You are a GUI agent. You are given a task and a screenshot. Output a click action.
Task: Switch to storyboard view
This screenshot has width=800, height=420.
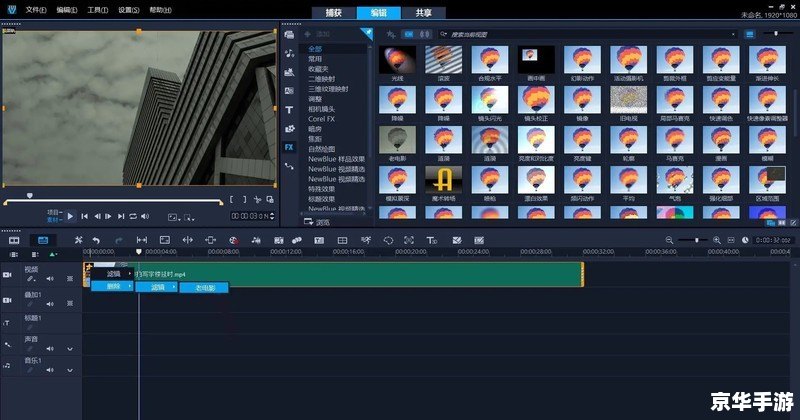(14, 240)
